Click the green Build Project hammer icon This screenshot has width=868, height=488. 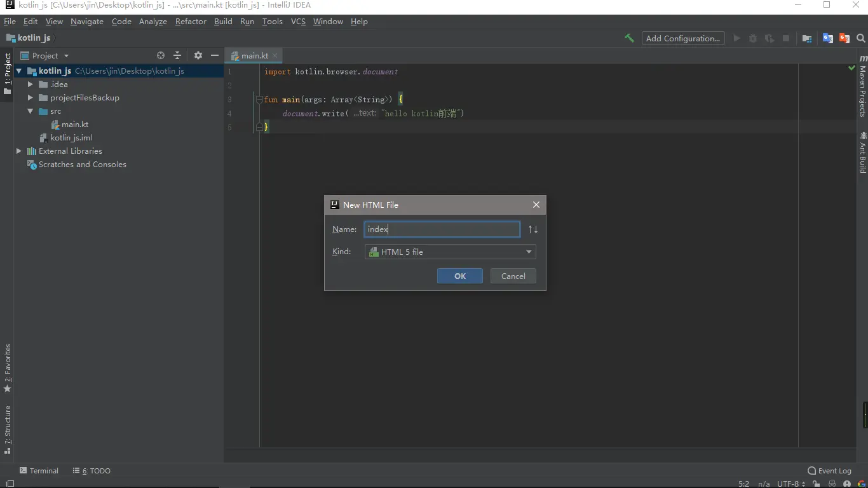[x=629, y=38]
